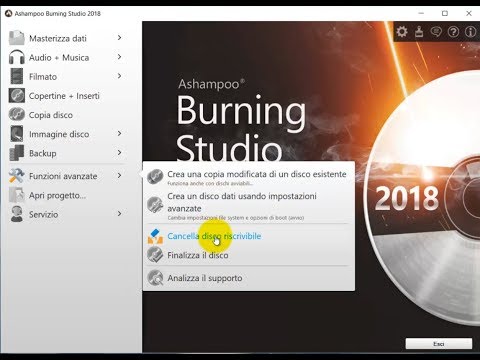Click the stamp/skin icon in top toolbar
480x360 pixels.
pos(419,32)
